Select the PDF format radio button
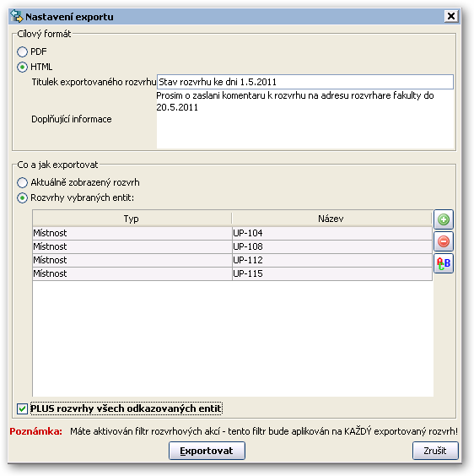Image resolution: width=474 pixels, height=476 pixels. click(x=22, y=52)
